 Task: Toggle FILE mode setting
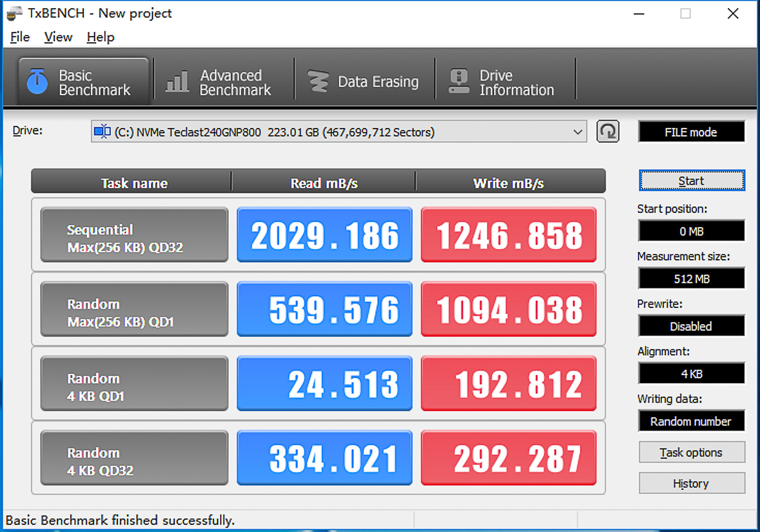click(691, 132)
